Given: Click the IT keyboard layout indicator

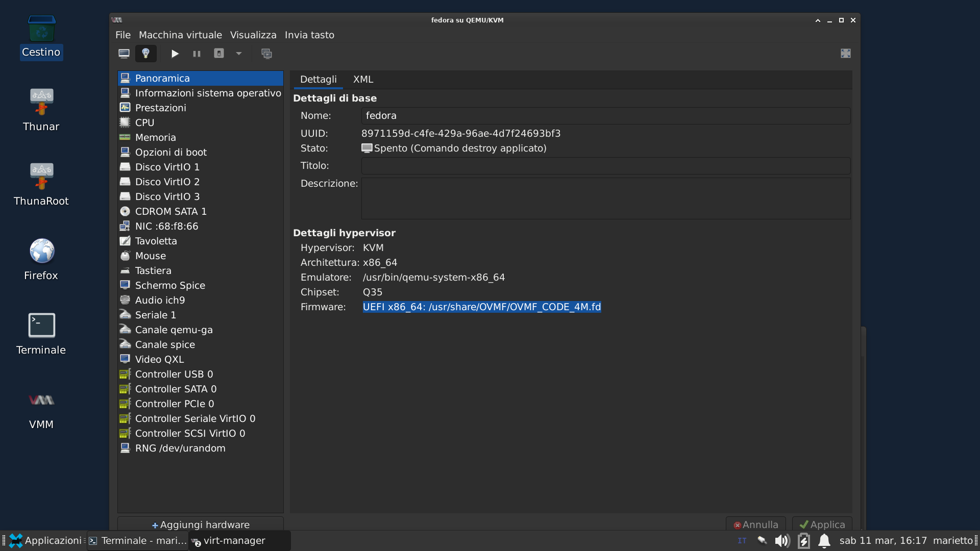Looking at the screenshot, I should click(x=742, y=540).
